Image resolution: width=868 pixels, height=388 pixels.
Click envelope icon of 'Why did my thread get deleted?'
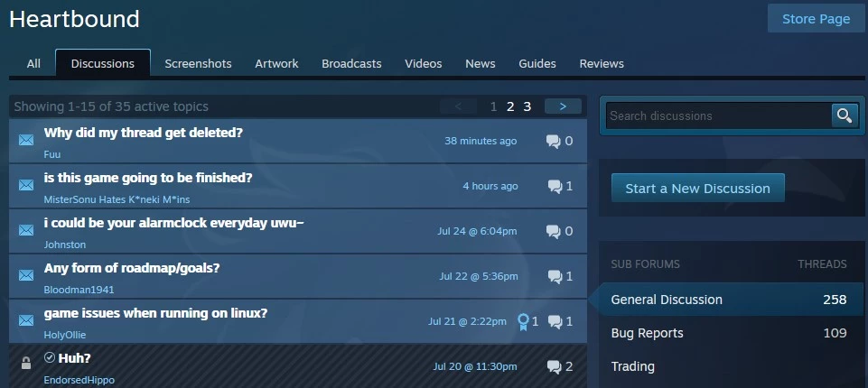[x=26, y=141]
